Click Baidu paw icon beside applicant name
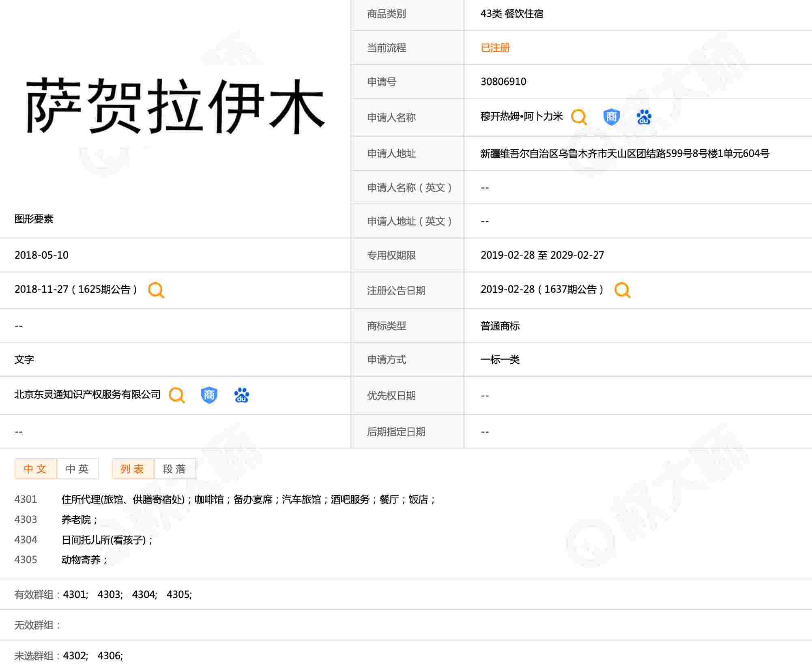Image resolution: width=812 pixels, height=669 pixels. (644, 117)
